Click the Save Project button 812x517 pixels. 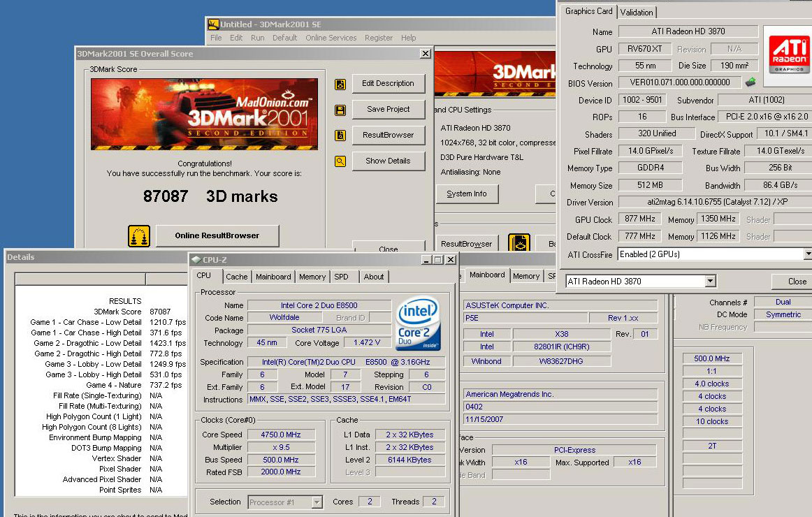[389, 109]
